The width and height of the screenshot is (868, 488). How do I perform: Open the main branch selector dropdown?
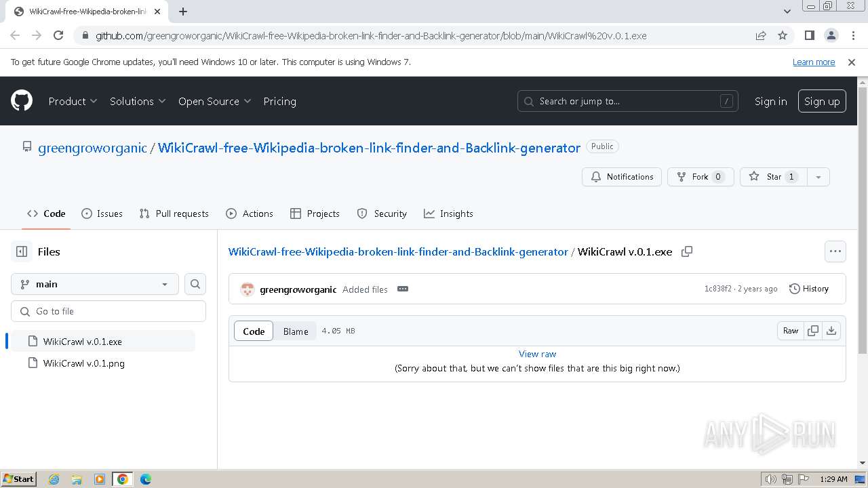click(x=95, y=284)
